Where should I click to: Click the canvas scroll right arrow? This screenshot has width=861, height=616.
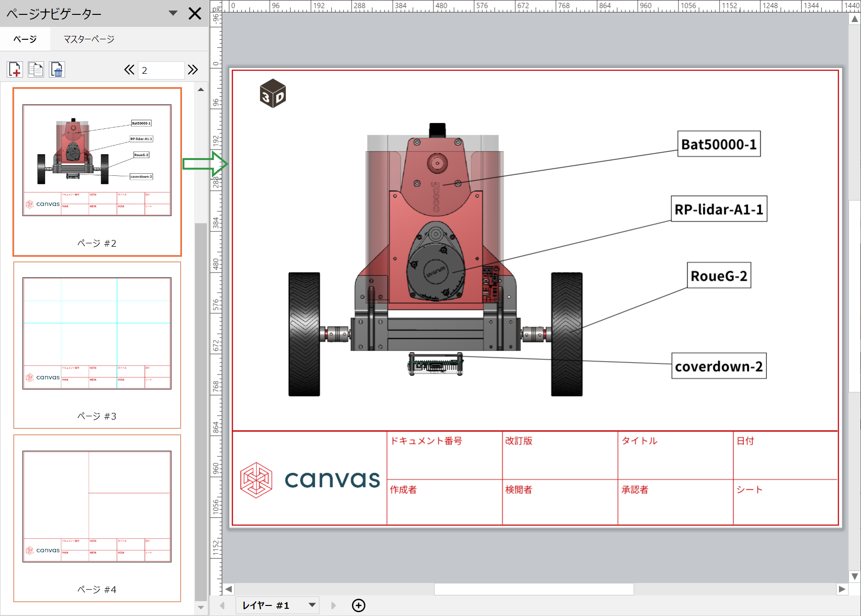point(842,589)
